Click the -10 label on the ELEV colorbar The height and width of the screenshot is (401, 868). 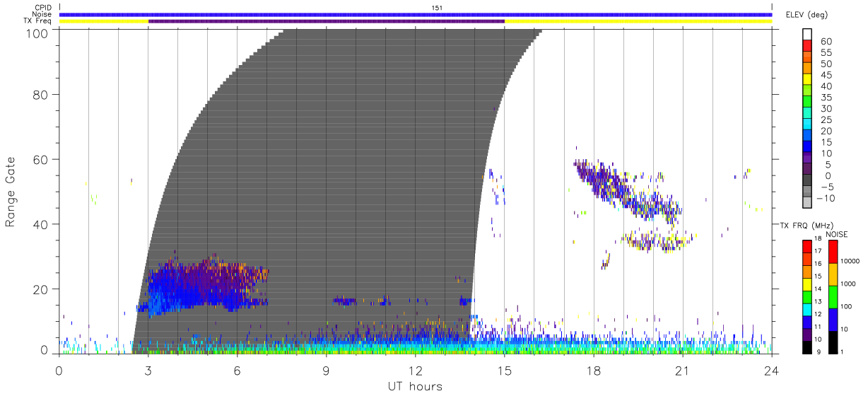[x=825, y=199]
